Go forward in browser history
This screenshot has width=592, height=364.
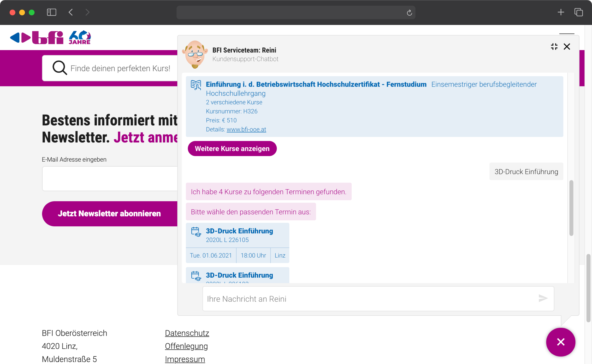click(x=87, y=12)
